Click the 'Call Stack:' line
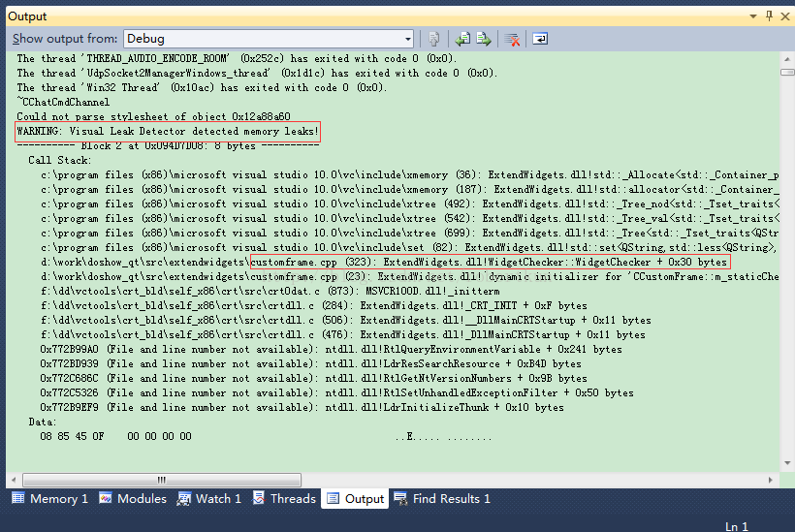The width and height of the screenshot is (795, 532). 60,161
